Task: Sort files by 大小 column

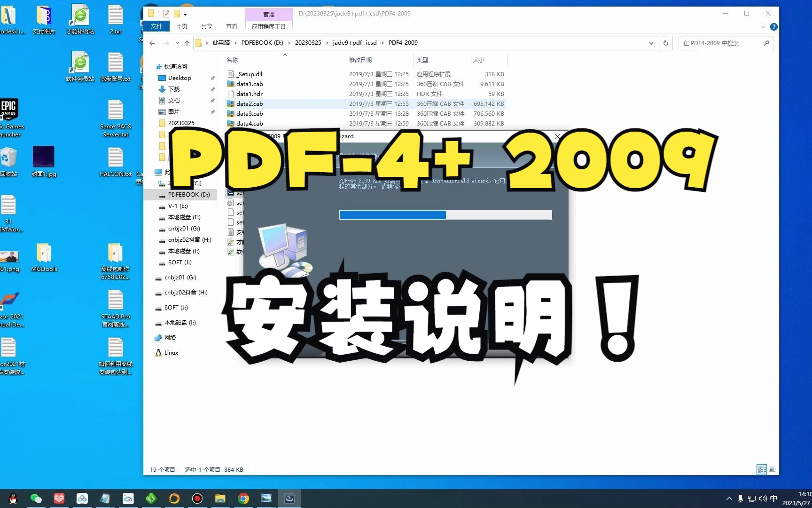Action: pos(479,60)
